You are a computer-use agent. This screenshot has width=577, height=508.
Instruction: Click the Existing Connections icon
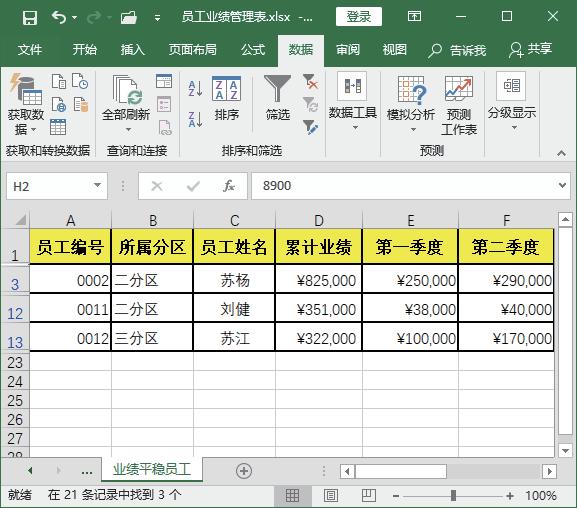click(x=81, y=105)
